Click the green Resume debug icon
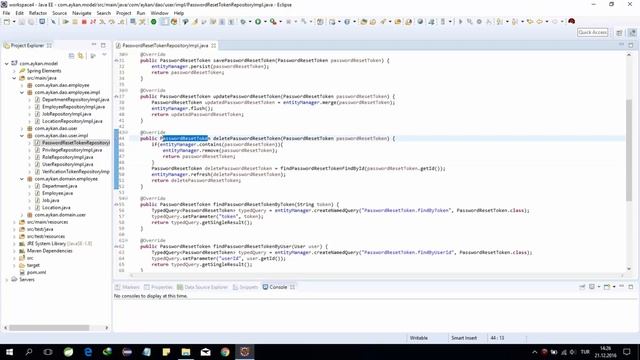The width and height of the screenshot is (640, 360). [66, 22]
